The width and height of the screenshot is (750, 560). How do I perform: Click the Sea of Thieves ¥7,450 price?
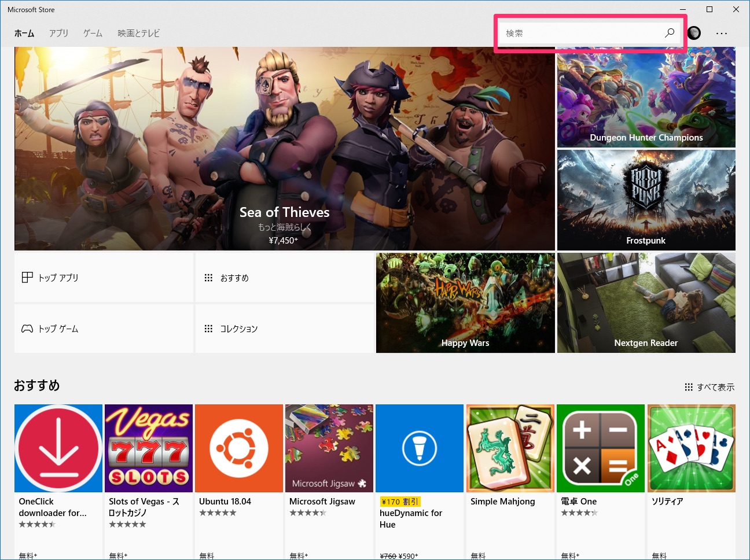[x=283, y=240]
